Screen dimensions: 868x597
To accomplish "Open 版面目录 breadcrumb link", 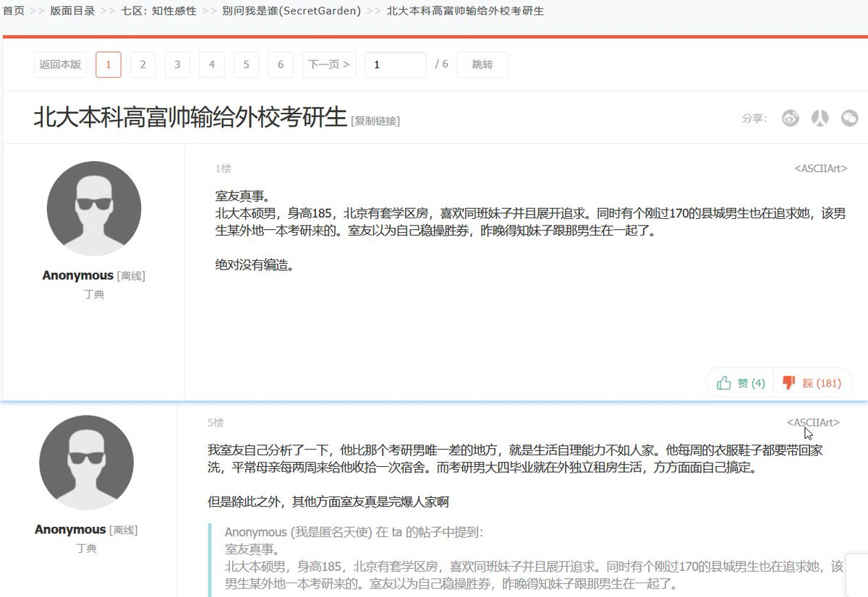I will 72,11.
